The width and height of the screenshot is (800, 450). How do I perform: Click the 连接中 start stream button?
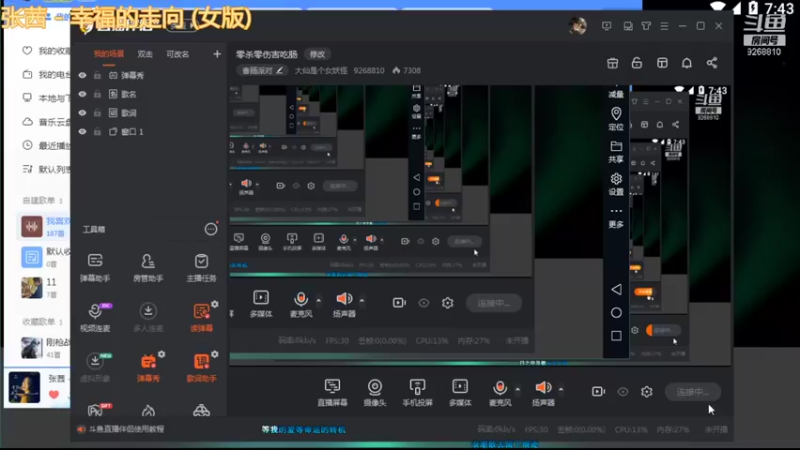(693, 392)
